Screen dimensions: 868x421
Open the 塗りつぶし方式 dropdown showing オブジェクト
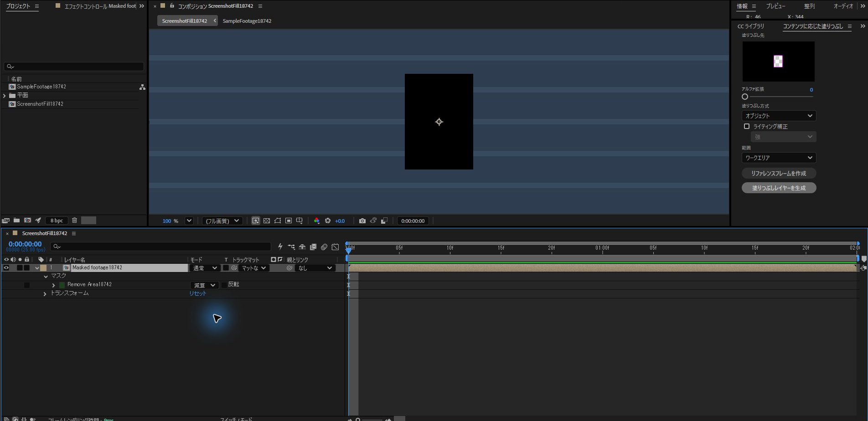[x=779, y=116]
